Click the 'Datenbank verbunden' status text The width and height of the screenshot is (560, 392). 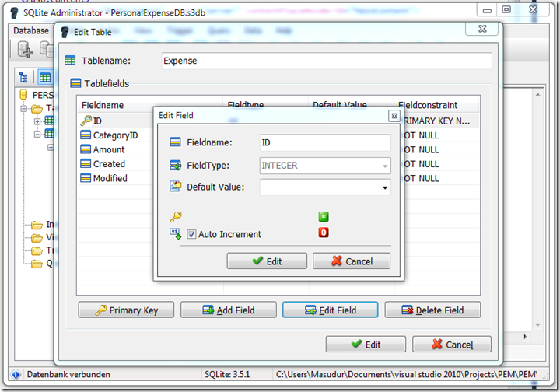[68, 375]
